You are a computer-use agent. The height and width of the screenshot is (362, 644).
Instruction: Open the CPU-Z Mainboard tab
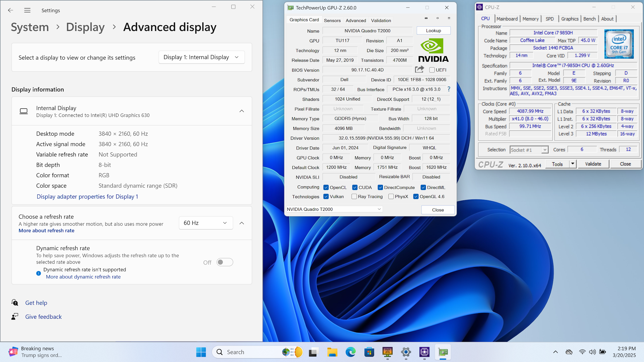click(x=507, y=19)
